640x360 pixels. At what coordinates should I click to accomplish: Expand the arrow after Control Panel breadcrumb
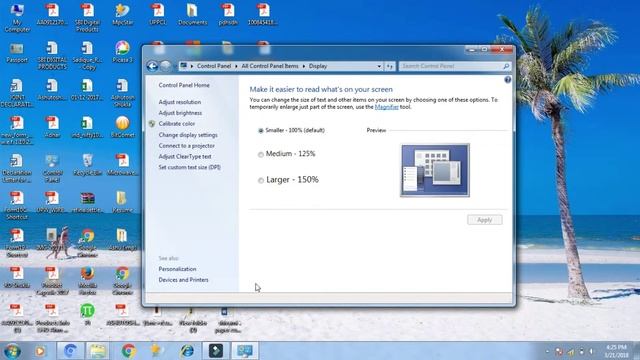(236, 66)
